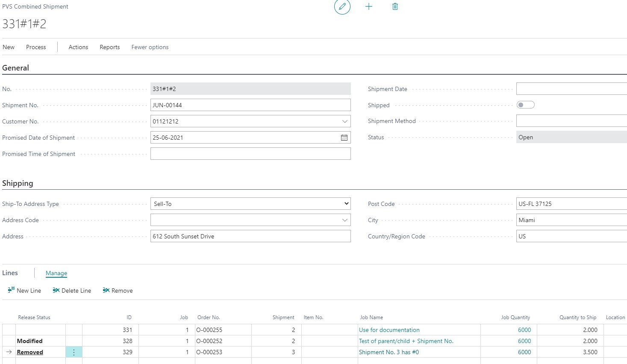Expand Customer No. dropdown

click(344, 121)
